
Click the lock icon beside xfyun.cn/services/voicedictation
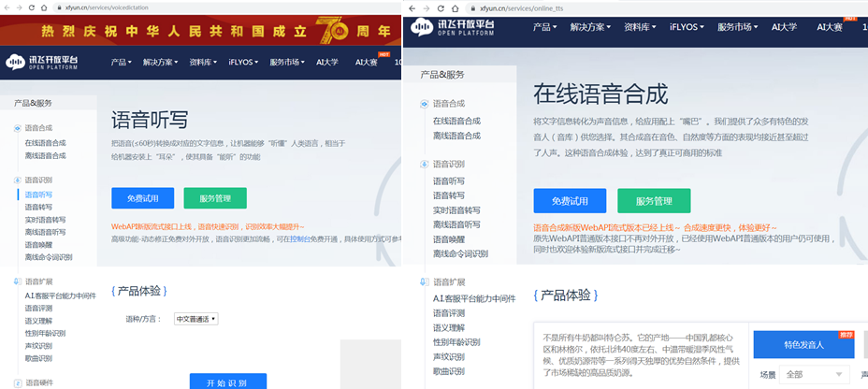[x=61, y=7]
